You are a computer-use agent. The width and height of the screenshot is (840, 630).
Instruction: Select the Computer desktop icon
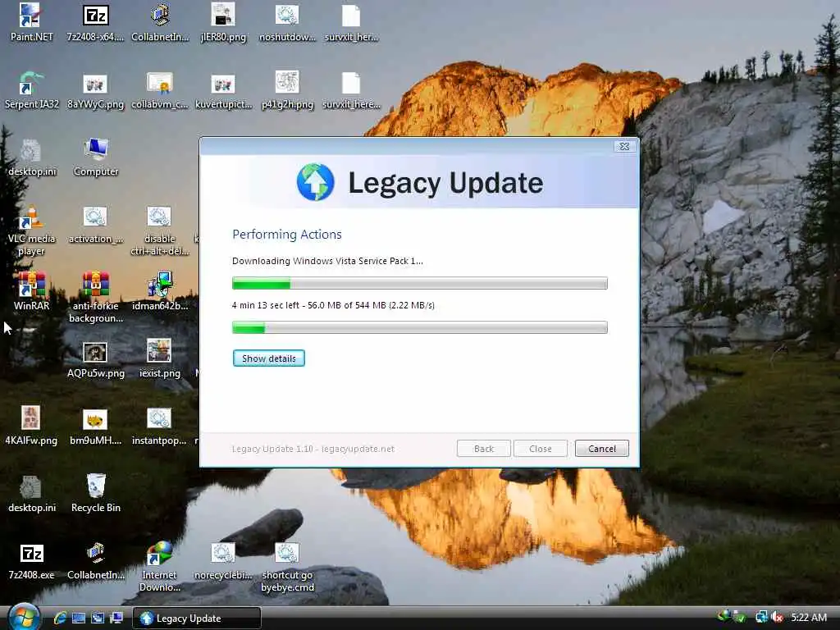tap(95, 157)
